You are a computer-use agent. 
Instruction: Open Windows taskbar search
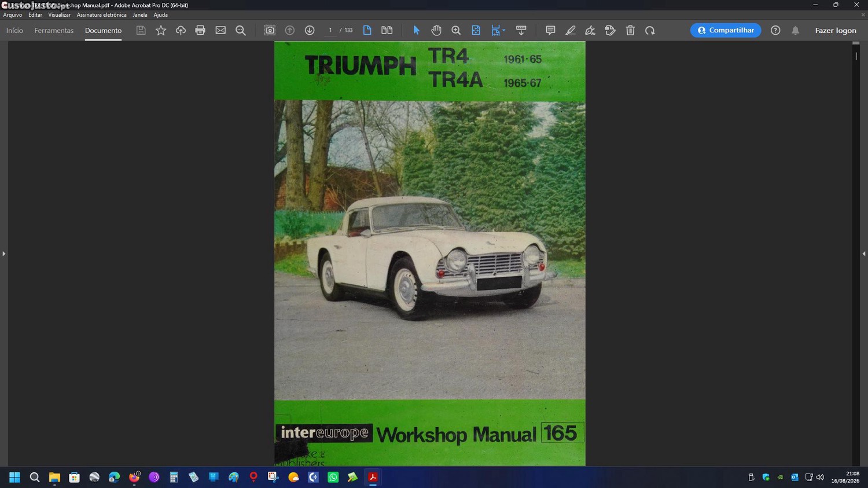tap(35, 477)
